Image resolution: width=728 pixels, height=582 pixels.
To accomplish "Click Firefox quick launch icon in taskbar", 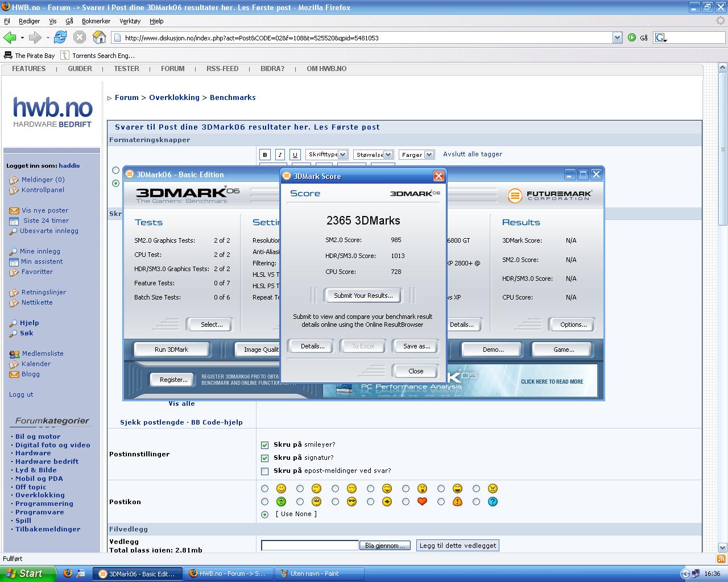I will click(x=68, y=573).
